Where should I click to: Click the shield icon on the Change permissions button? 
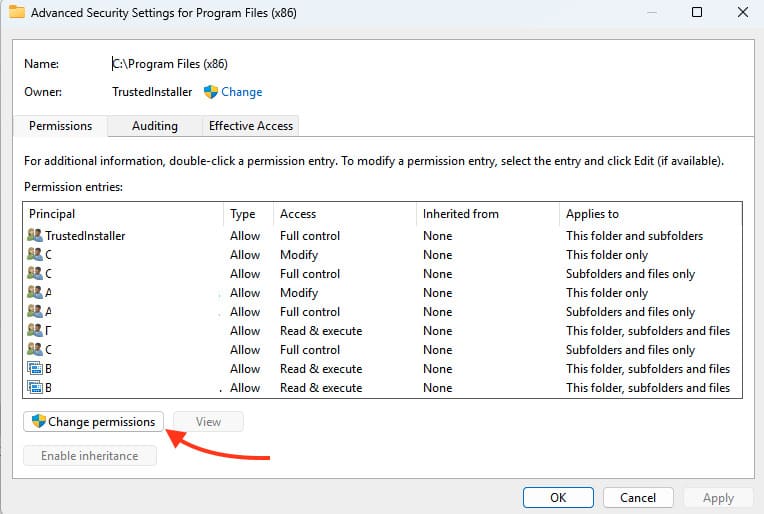(39, 422)
